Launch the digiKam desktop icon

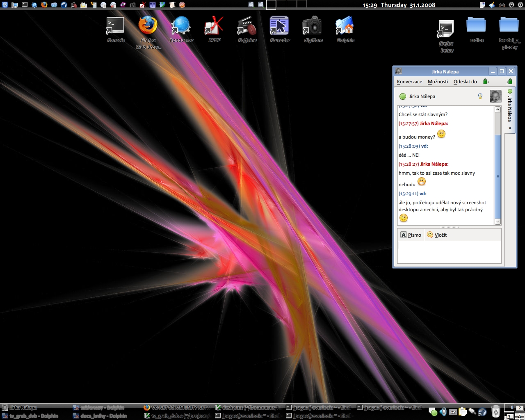[313, 29]
